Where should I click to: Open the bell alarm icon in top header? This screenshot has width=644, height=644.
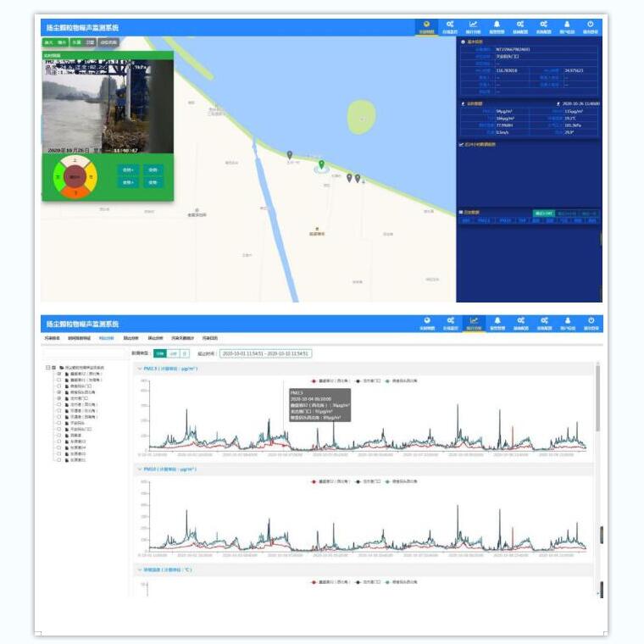click(x=497, y=25)
